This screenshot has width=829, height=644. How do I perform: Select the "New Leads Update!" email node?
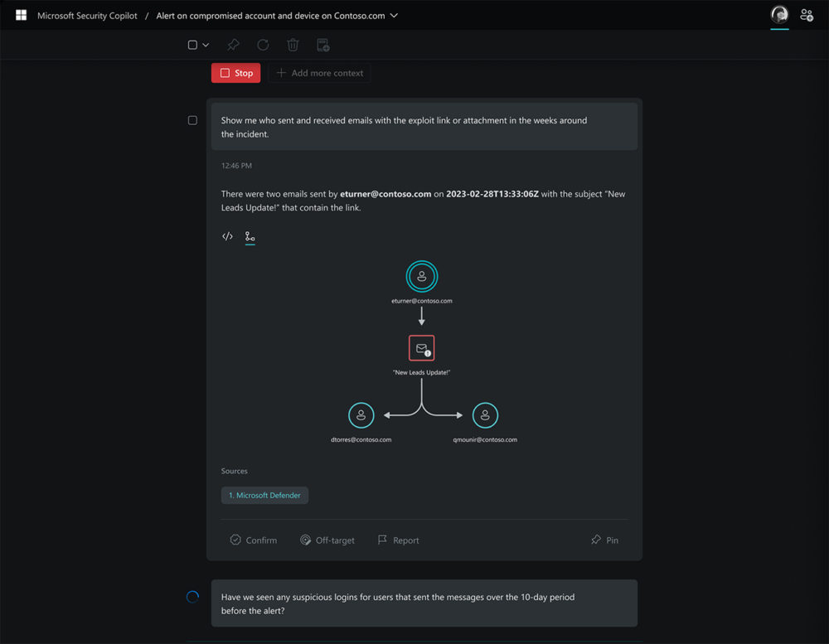click(421, 348)
